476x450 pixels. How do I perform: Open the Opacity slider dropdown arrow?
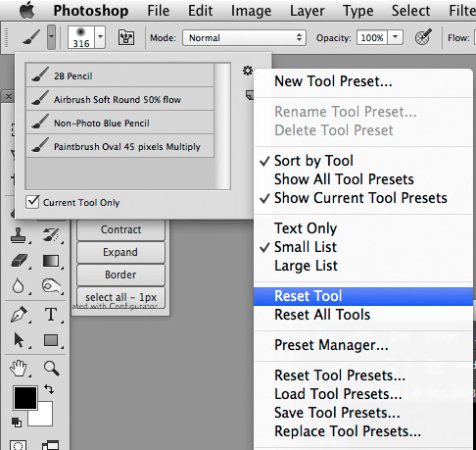[x=395, y=37]
